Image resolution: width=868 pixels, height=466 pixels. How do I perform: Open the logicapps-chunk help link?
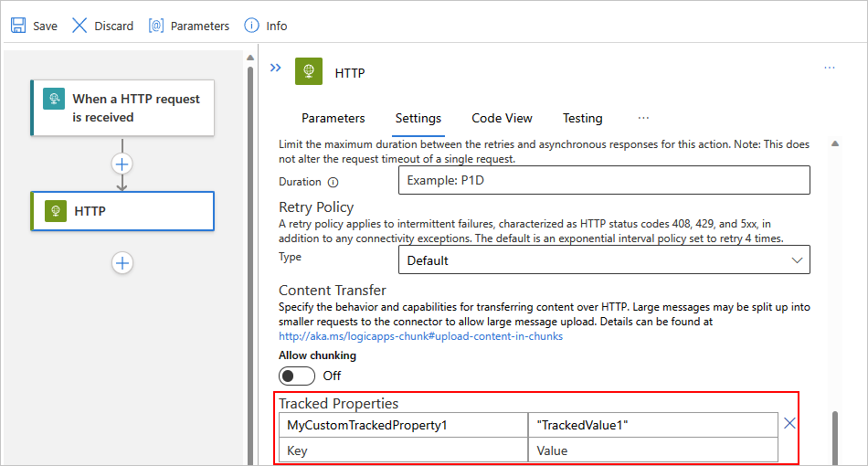tap(420, 335)
